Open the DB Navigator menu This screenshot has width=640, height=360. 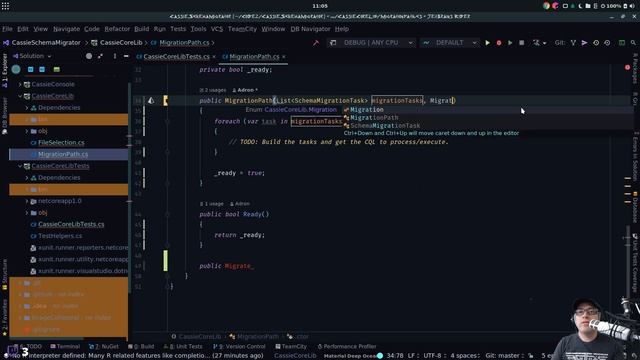(x=310, y=29)
